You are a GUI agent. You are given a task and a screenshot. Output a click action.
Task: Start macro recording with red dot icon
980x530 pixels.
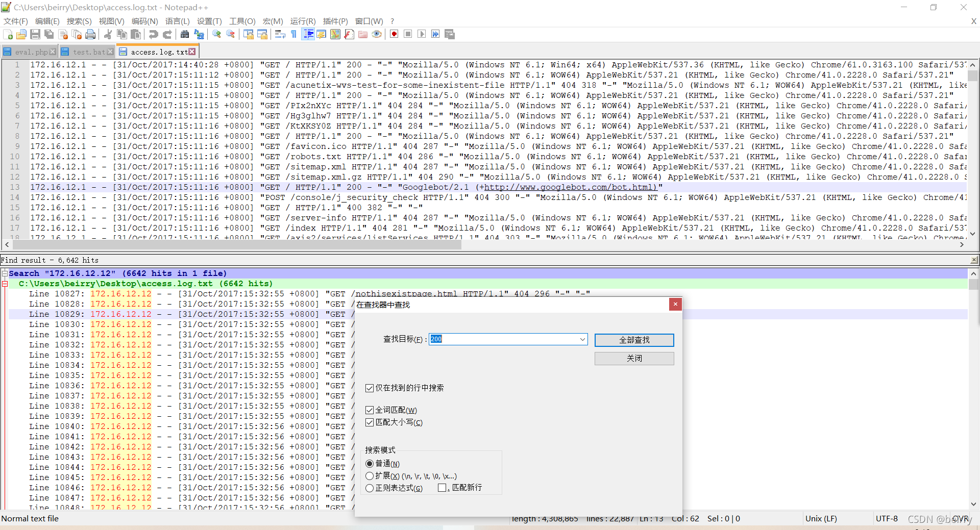(x=394, y=34)
